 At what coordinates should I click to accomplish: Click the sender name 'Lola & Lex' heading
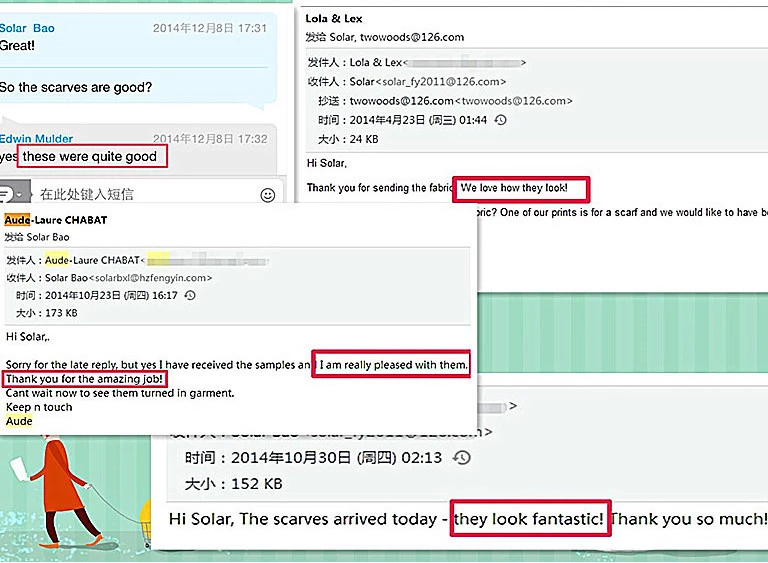click(x=334, y=19)
